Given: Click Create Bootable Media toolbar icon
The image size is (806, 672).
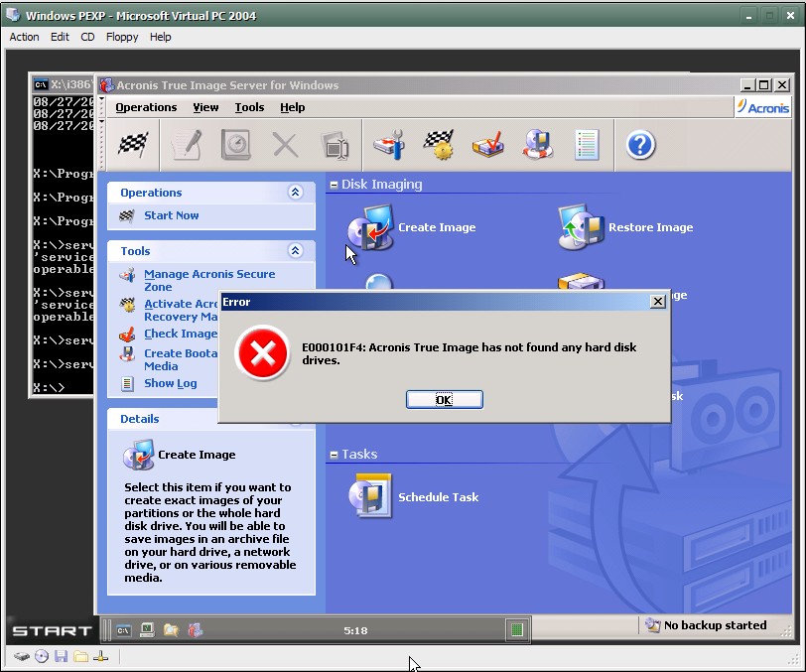Looking at the screenshot, I should coord(537,145).
